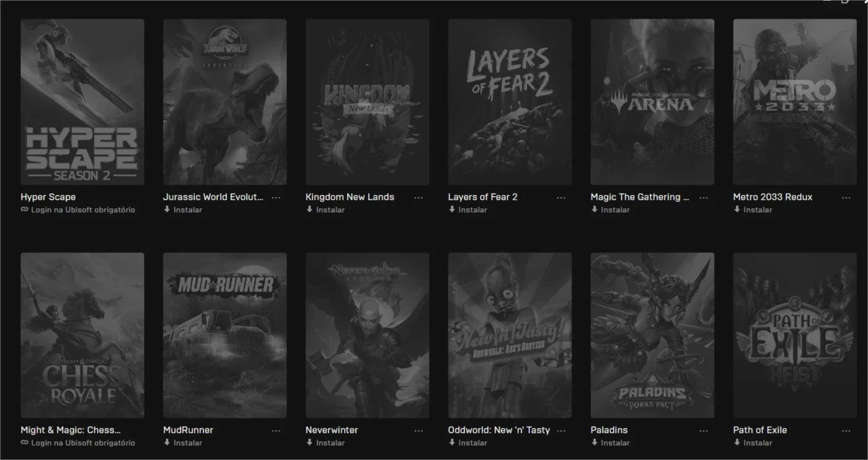
Task: Click the "Path of Exile" title text
Action: (x=760, y=430)
